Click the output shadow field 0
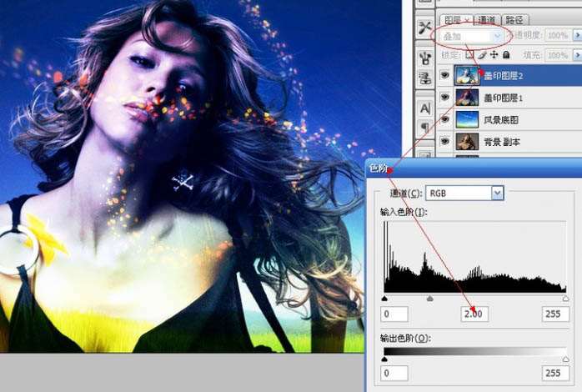The image size is (582, 392). (394, 373)
